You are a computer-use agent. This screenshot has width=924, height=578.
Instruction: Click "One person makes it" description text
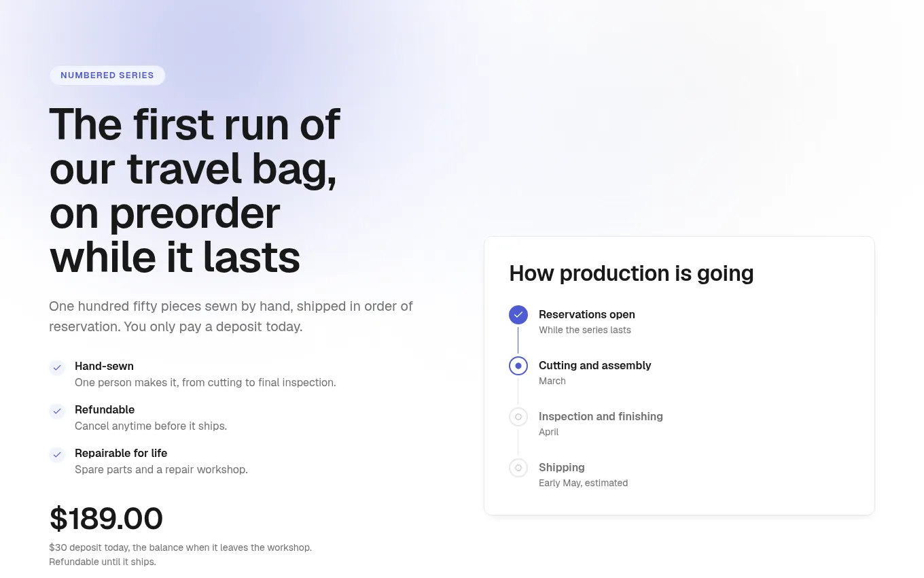(205, 382)
